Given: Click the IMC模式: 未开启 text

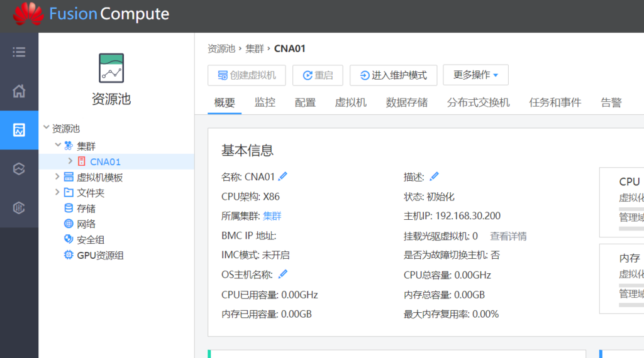Looking at the screenshot, I should 255,255.
